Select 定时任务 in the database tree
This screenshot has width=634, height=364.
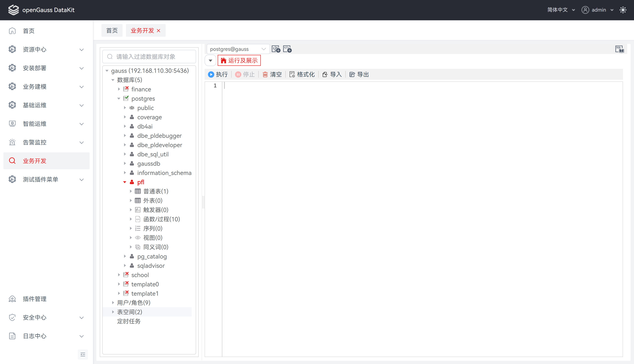click(x=129, y=321)
